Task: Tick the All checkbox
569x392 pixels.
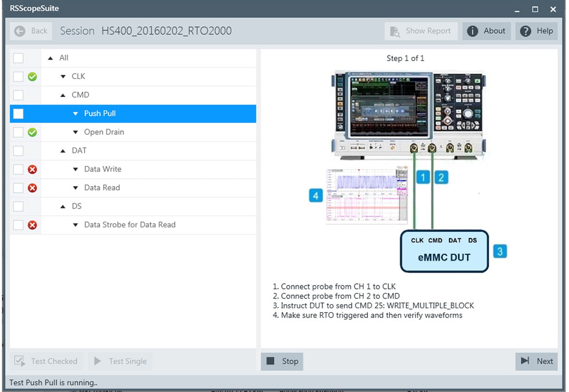Action: coord(18,58)
